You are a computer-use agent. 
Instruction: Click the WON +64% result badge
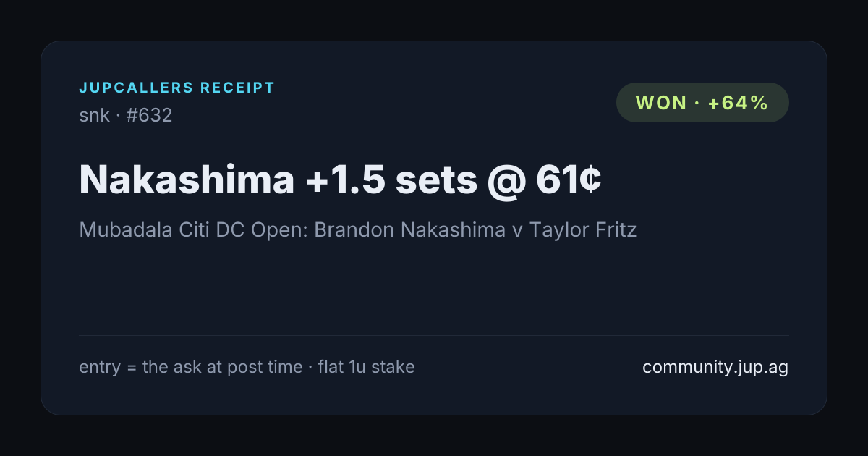(702, 102)
